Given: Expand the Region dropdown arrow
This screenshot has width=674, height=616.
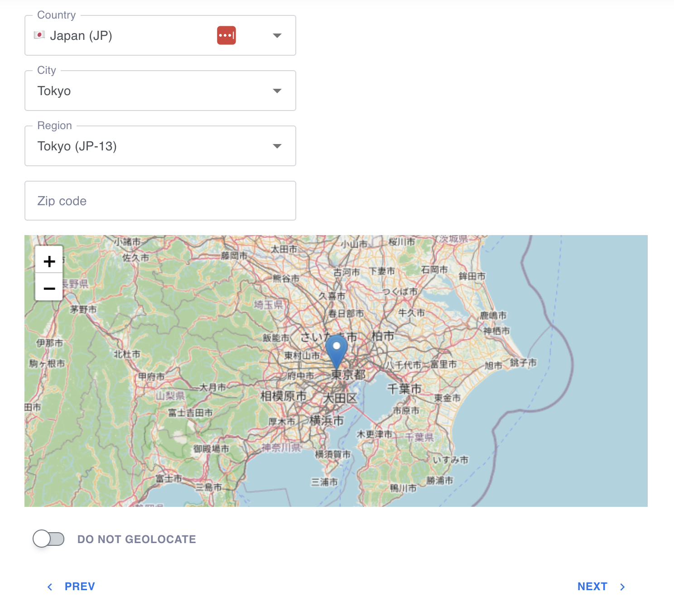Looking at the screenshot, I should (277, 146).
